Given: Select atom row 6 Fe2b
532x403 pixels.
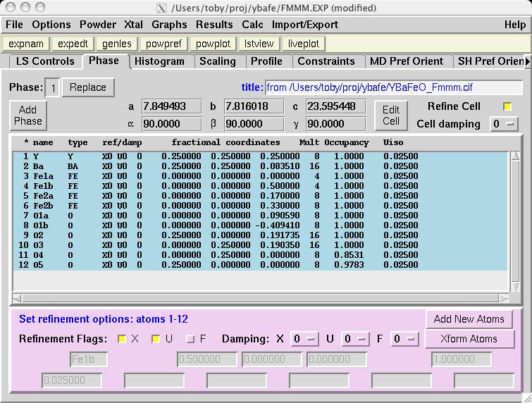Looking at the screenshot, I should point(260,206).
